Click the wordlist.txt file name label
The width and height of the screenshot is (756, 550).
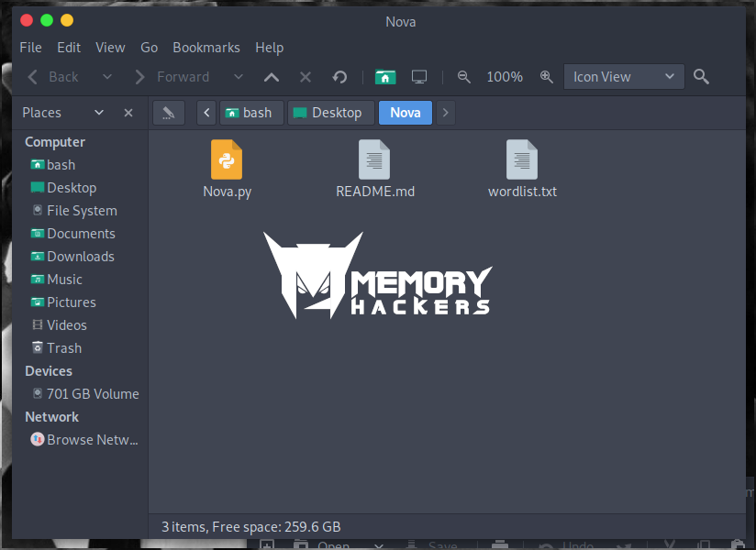coord(522,192)
